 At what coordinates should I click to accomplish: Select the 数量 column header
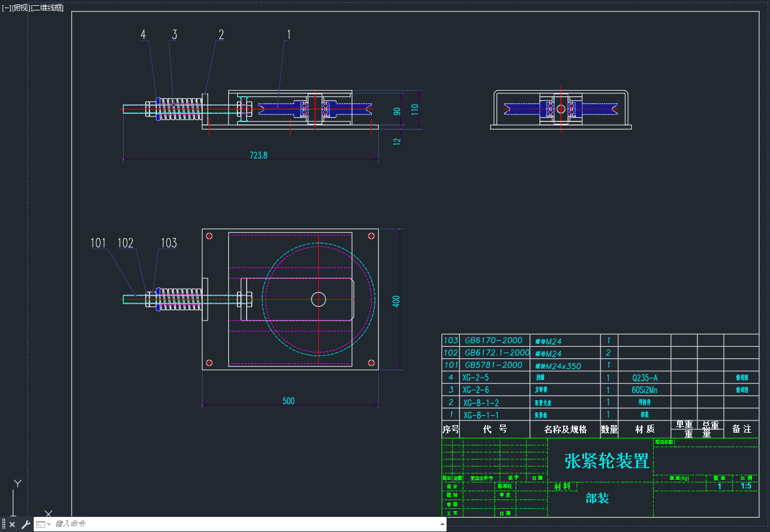coord(609,429)
